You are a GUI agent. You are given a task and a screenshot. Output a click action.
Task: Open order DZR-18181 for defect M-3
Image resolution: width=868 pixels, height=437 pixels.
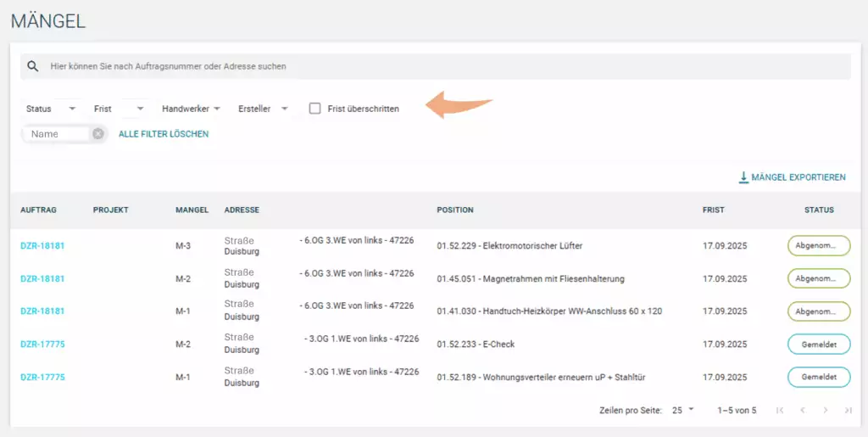point(42,246)
